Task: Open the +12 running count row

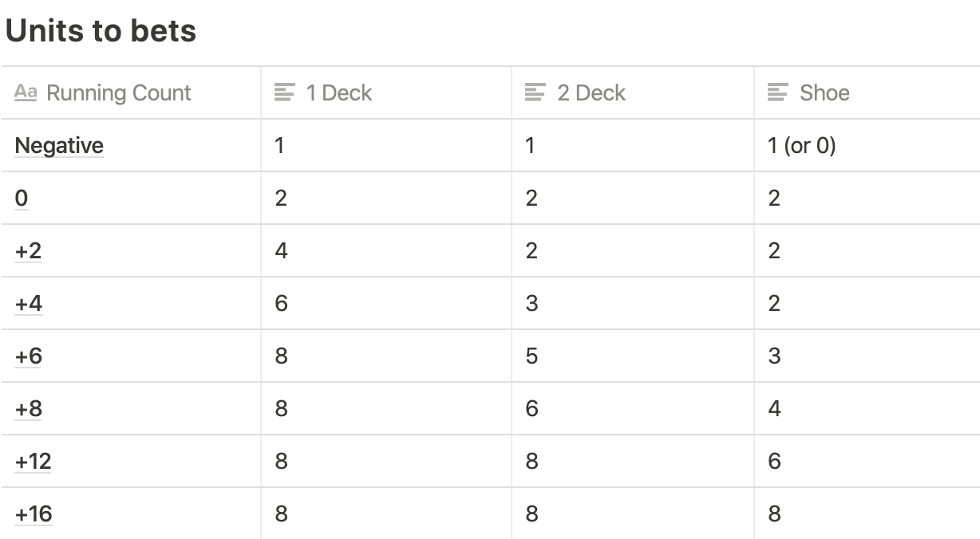Action: (33, 462)
